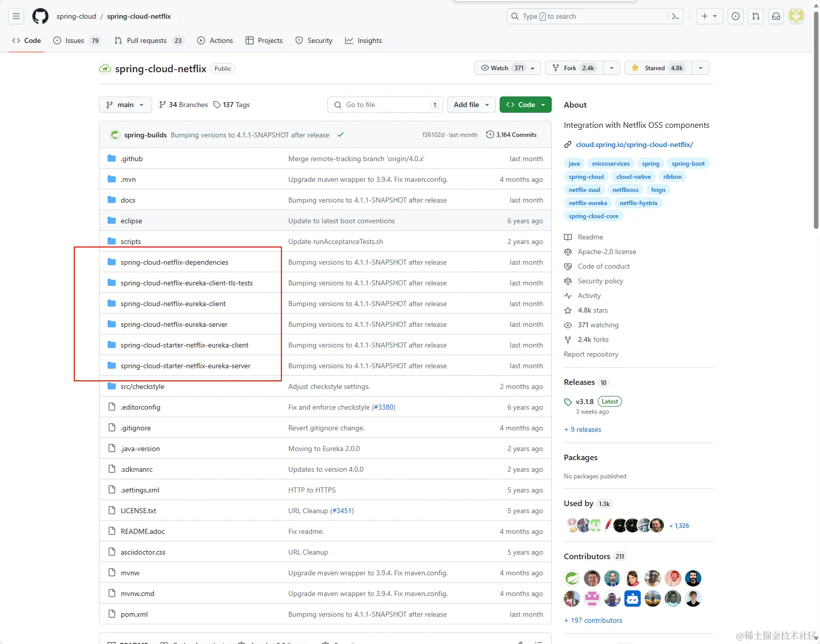The height and width of the screenshot is (644, 820).
Task: Click the repository's Spring logo icon
Action: click(x=105, y=68)
